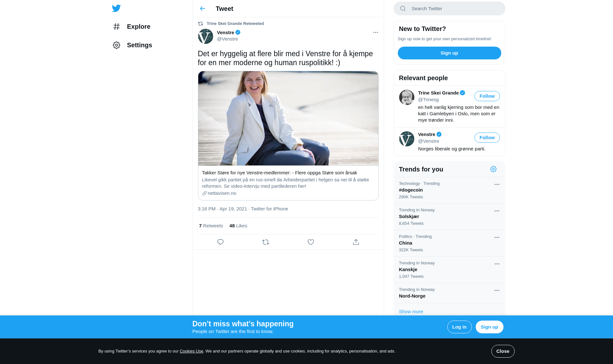Click Trine Skei Grande avatar in Relevant people
Image resolution: width=613 pixels, height=364 pixels.
pos(407,97)
